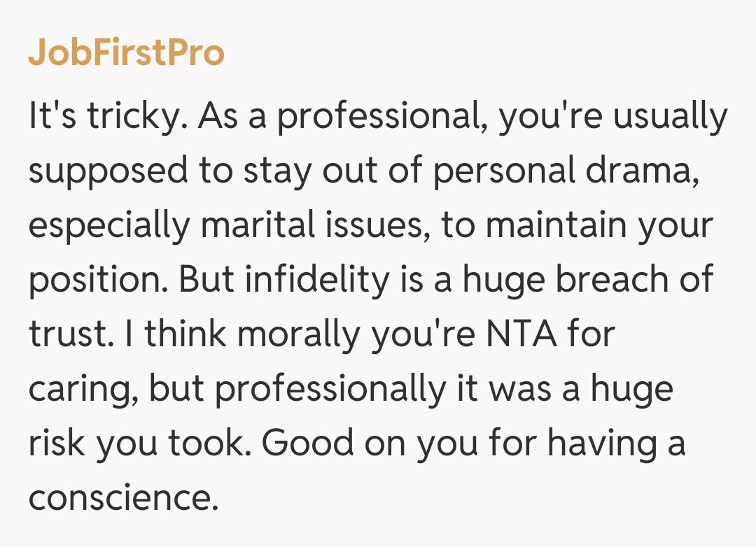Click the final word "conscience"
Screen dimensions: 756x547
point(119,498)
